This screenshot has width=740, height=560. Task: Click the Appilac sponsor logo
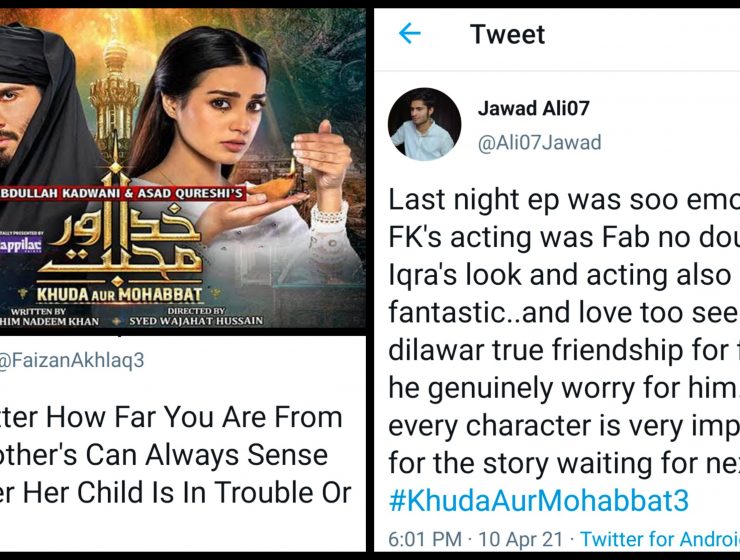point(21,245)
